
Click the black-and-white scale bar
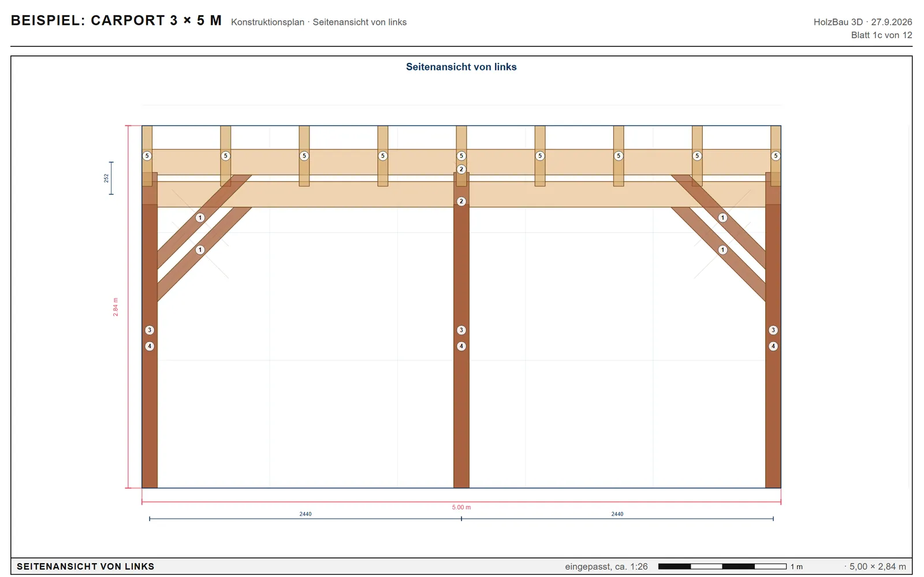722,567
